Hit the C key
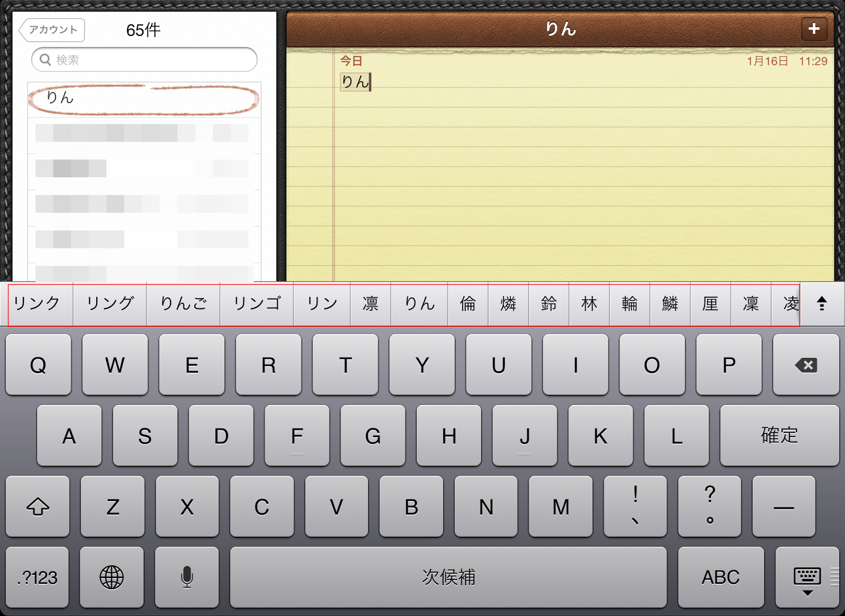The image size is (845, 616). coord(262,507)
